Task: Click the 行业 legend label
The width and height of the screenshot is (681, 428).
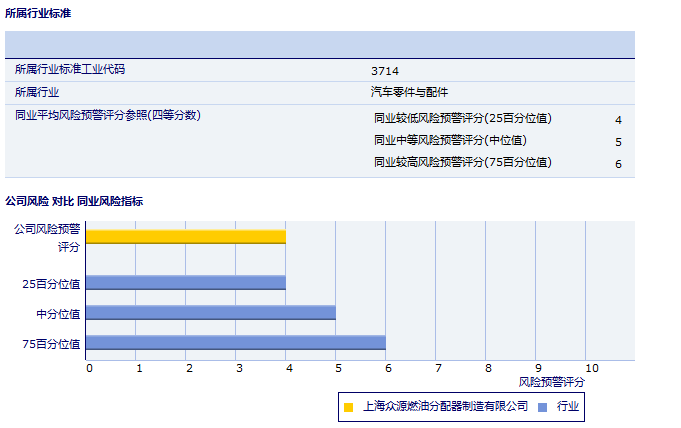Action: click(568, 407)
